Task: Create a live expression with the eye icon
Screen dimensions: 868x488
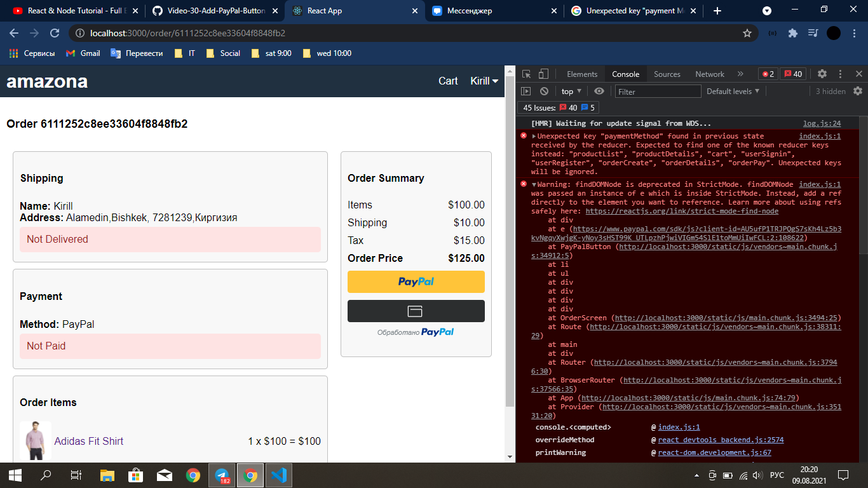Action: point(599,91)
